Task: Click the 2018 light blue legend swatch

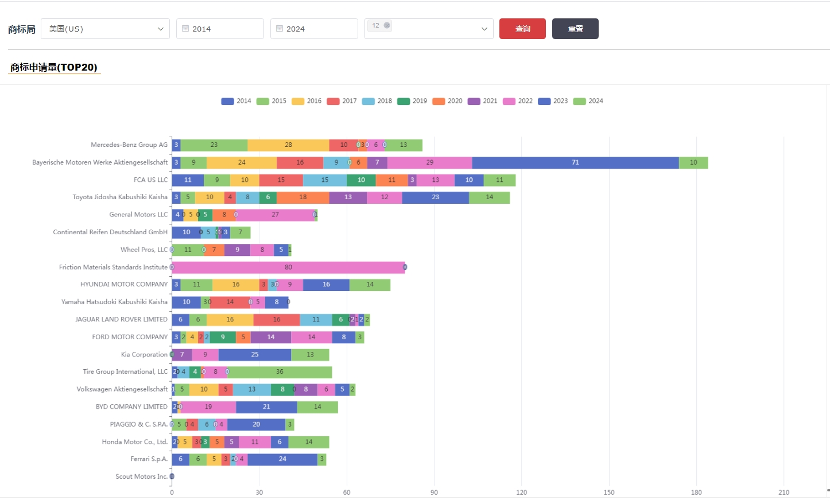Action: click(369, 102)
